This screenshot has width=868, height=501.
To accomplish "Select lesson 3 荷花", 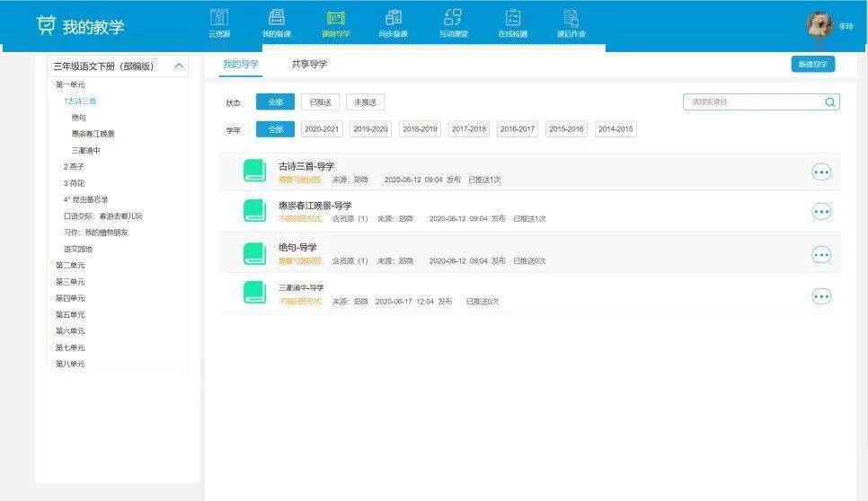I will pyautogui.click(x=74, y=183).
